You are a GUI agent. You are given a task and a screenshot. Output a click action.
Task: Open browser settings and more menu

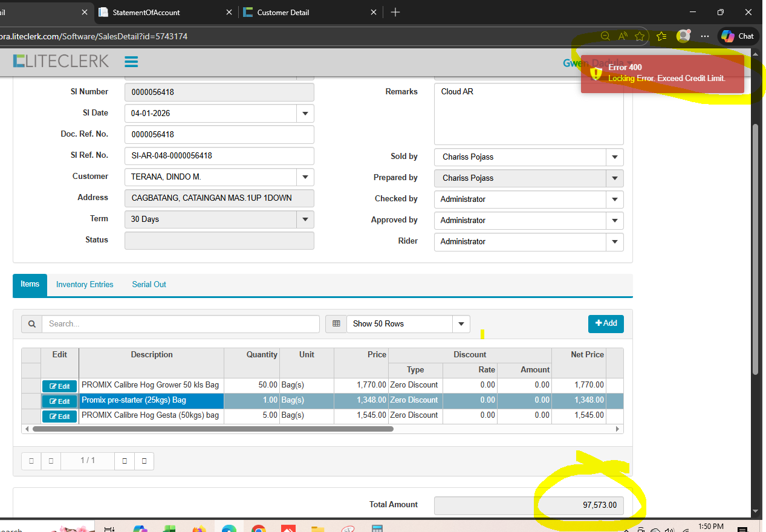[x=705, y=36]
